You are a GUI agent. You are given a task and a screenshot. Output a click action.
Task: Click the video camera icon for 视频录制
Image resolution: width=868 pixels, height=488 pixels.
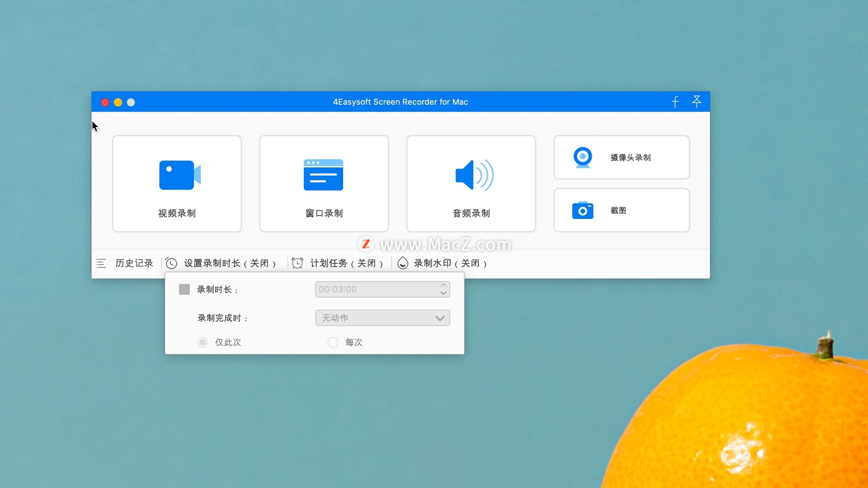tap(179, 175)
